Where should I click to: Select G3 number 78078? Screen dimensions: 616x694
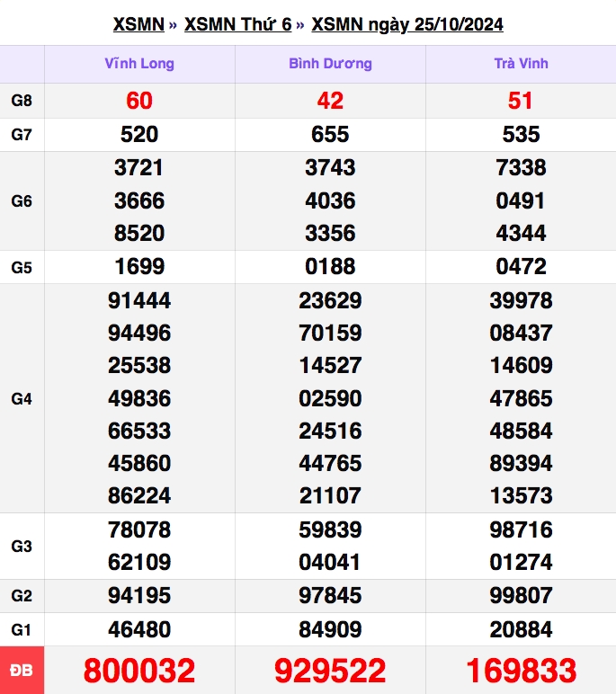139,529
